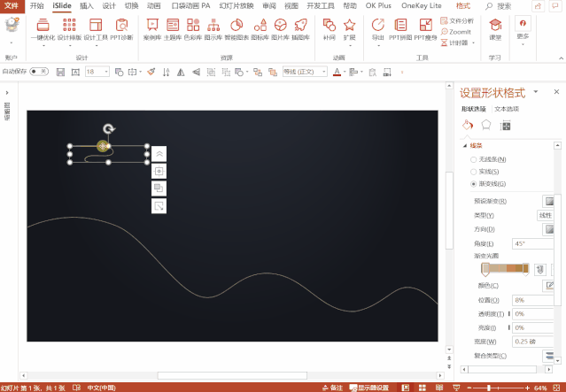Viewport: 566px width, 392px height.
Task: Open 复合类型(C) compound type dropdown
Action: 548,356
